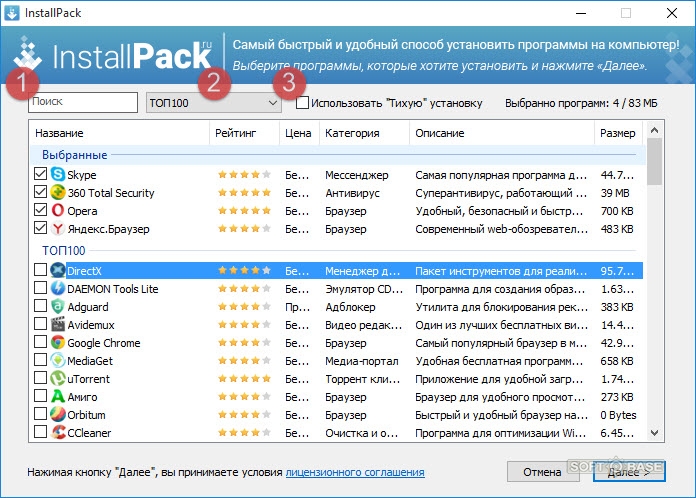The height and width of the screenshot is (498, 696).
Task: Sort by the Цена column header
Action: tap(299, 133)
